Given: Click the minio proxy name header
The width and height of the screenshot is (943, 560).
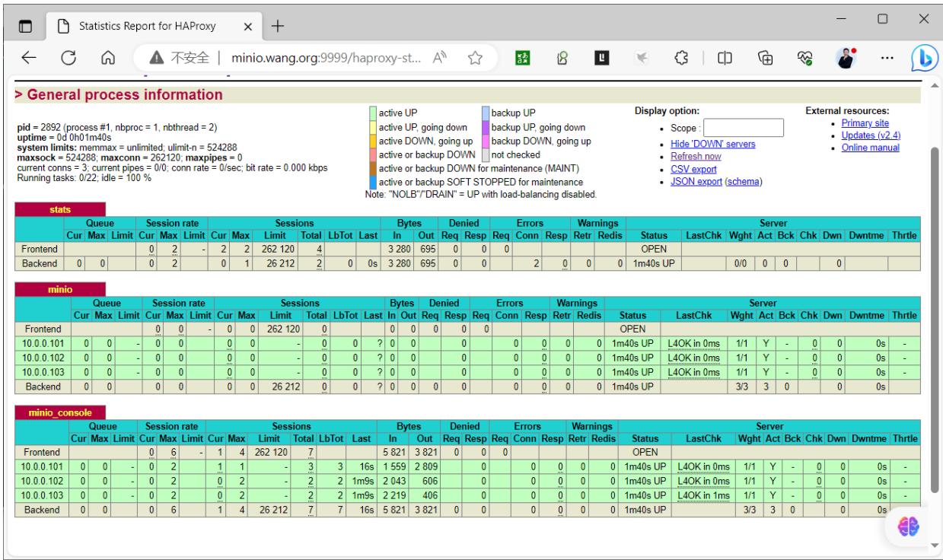Looking at the screenshot, I should (61, 290).
